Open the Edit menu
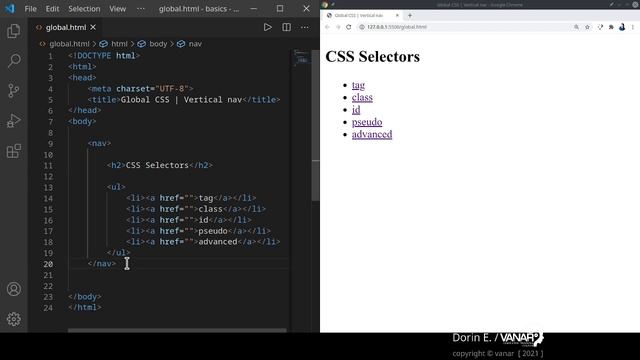 52,9
